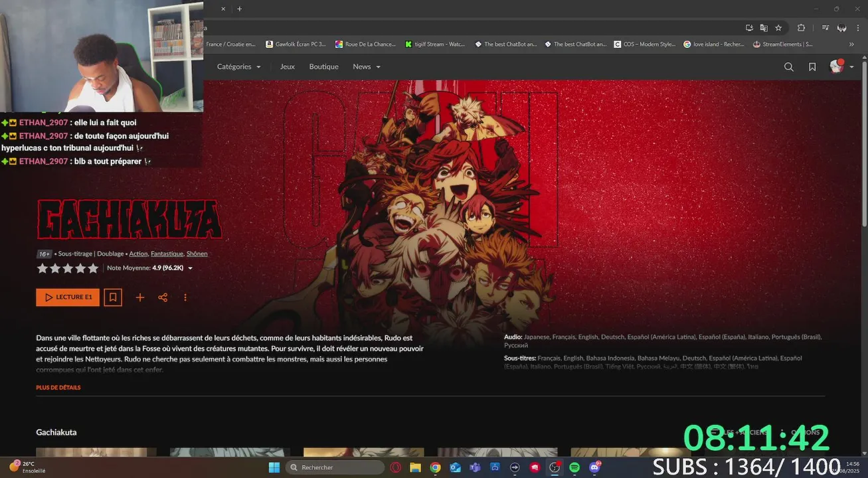Open Discord from the taskbar

(x=594, y=467)
